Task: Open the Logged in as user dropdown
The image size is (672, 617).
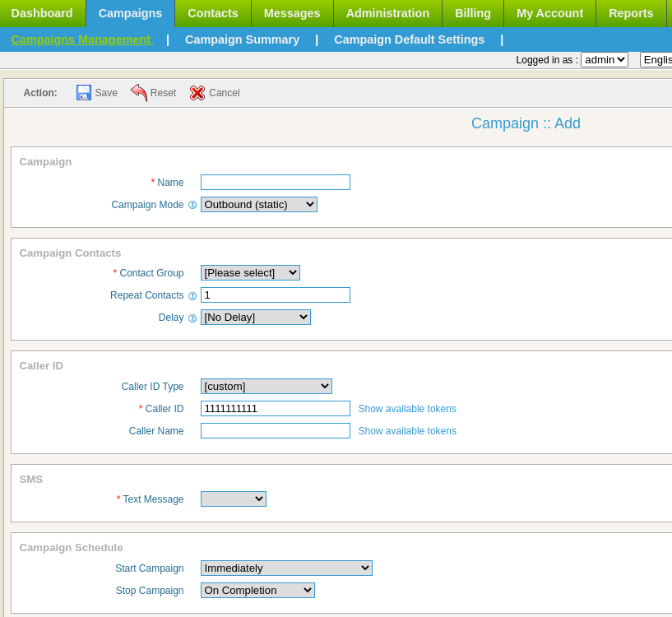Action: point(605,59)
